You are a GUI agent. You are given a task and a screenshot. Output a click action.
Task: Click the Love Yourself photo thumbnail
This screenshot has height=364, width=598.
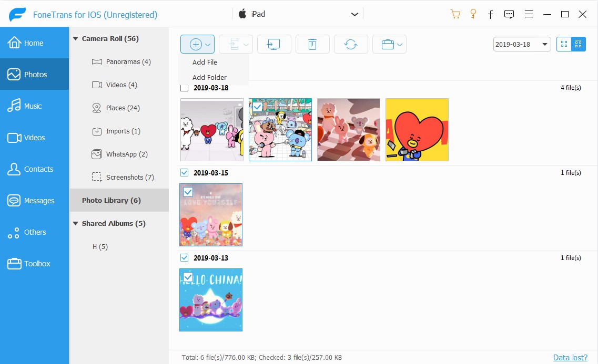211,215
